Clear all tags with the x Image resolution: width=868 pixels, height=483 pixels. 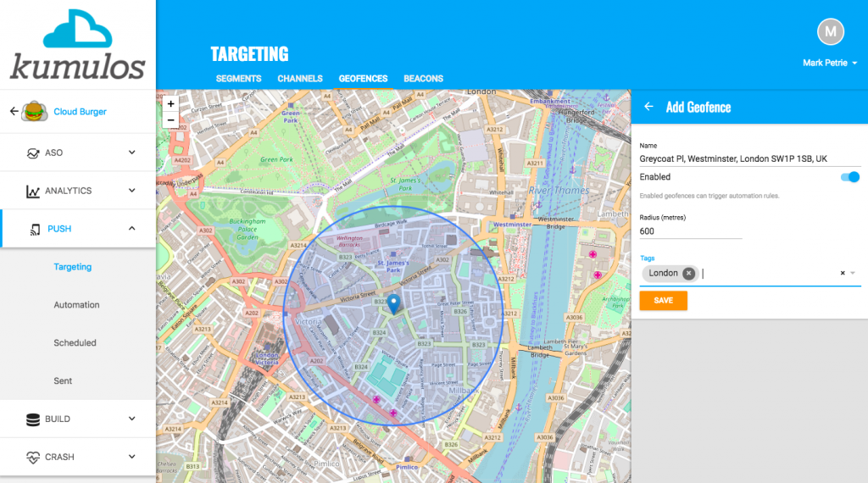(843, 274)
